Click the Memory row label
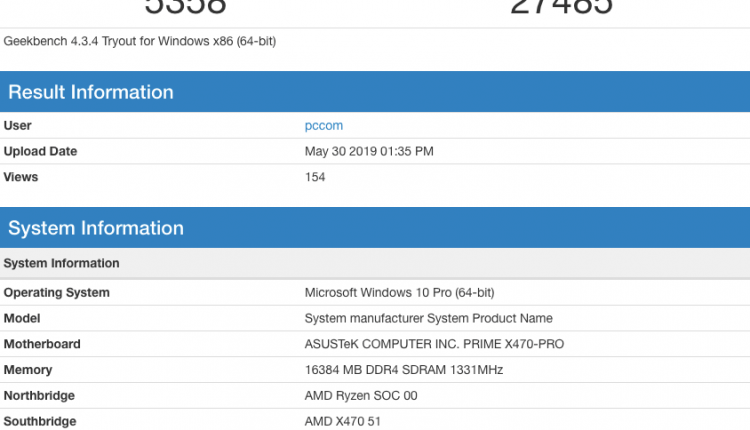This screenshot has height=430, width=750. pyautogui.click(x=28, y=370)
